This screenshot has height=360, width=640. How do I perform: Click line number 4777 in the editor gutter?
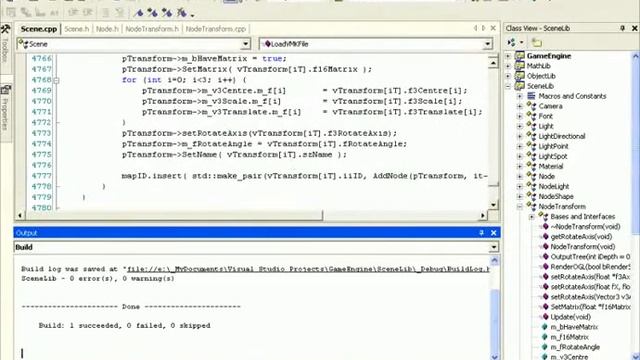point(42,176)
